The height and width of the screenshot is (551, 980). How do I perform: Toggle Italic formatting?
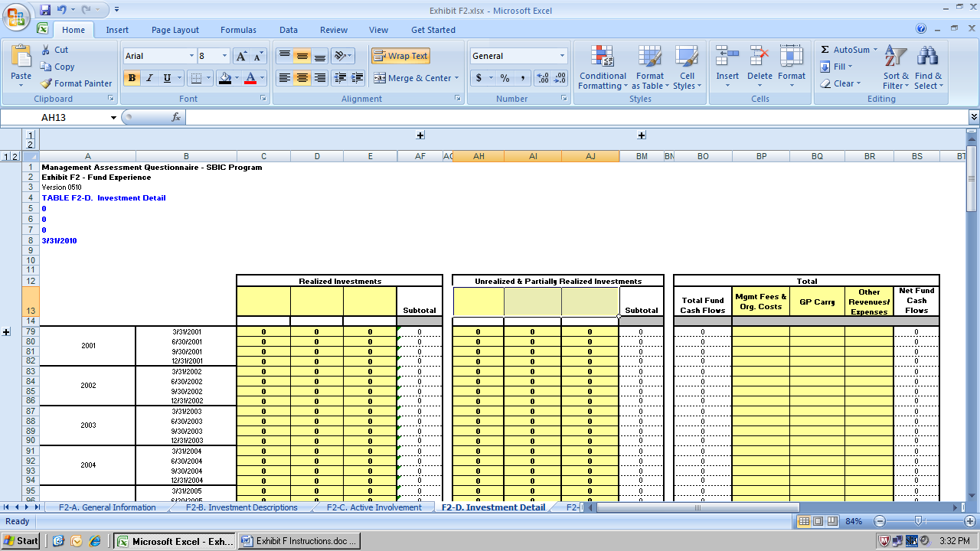(x=149, y=78)
